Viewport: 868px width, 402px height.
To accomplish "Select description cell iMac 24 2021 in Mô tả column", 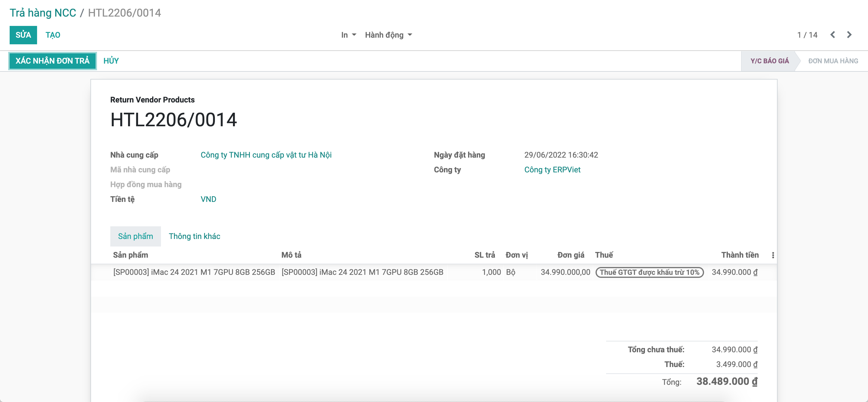I will [x=362, y=272].
